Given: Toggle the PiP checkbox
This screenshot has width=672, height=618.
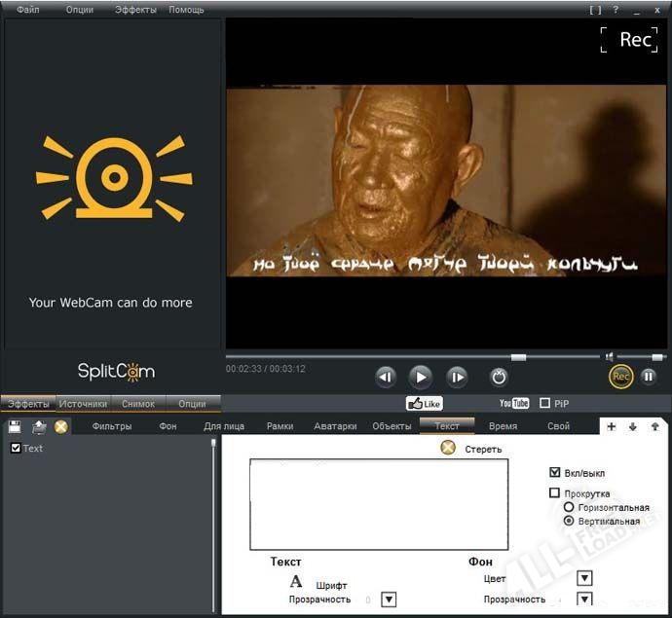Looking at the screenshot, I should point(545,403).
